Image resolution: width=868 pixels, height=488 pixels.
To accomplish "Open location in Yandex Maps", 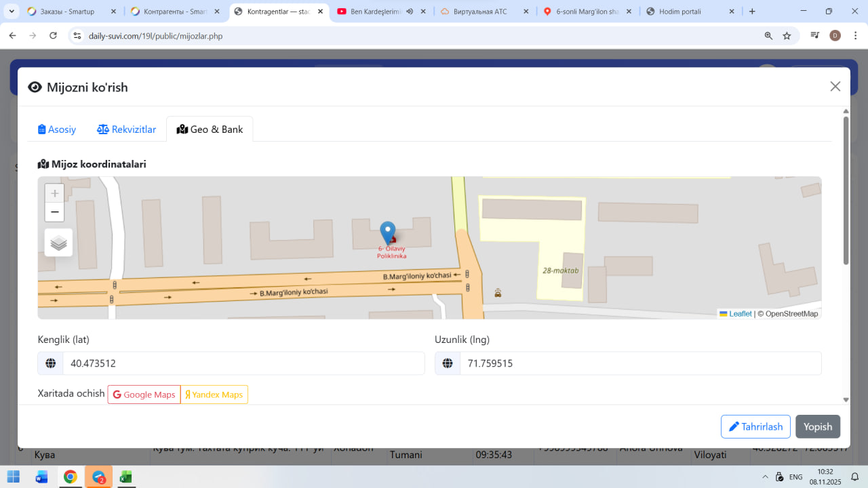I will [x=214, y=394].
